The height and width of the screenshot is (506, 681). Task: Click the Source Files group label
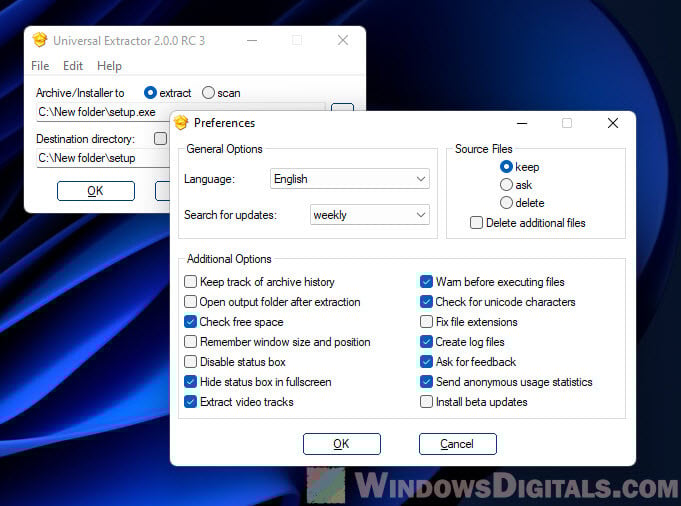click(483, 149)
